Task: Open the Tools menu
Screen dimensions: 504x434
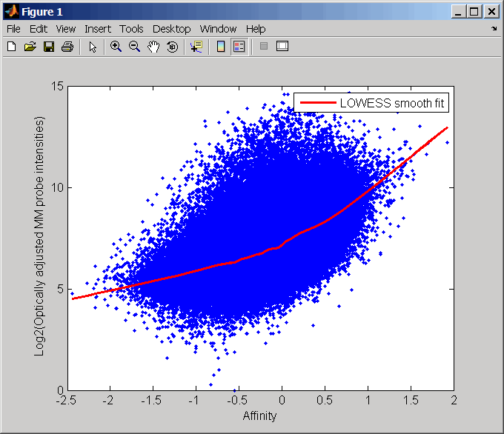Action: (131, 29)
